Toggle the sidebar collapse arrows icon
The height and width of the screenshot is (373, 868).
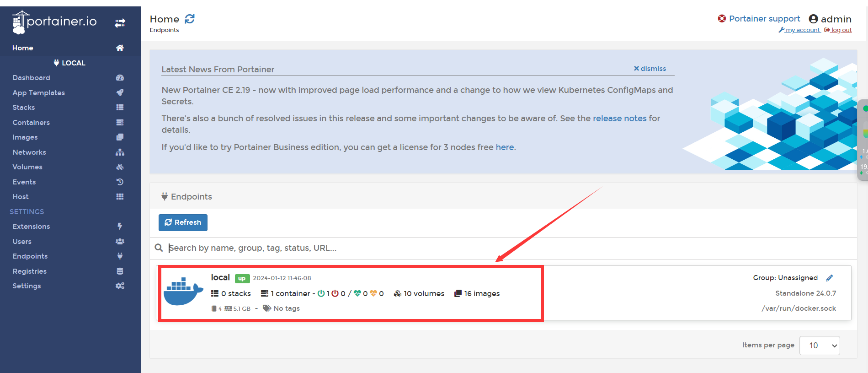(120, 23)
